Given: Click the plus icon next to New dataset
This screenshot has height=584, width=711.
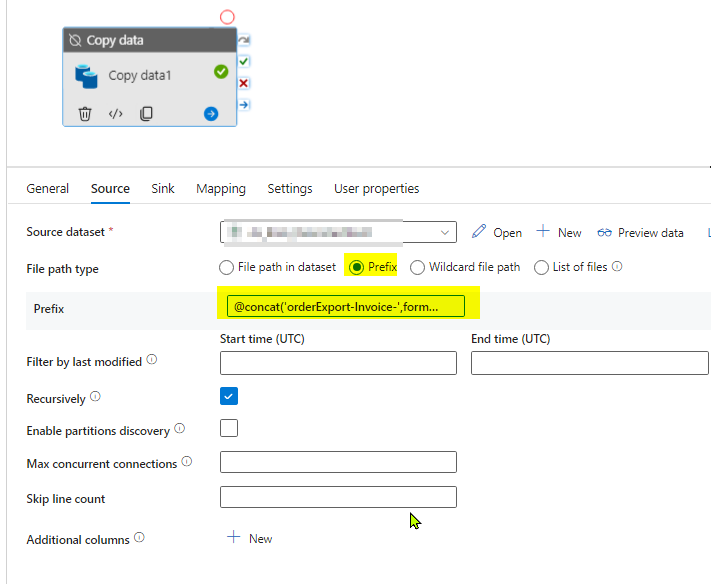Looking at the screenshot, I should [543, 231].
